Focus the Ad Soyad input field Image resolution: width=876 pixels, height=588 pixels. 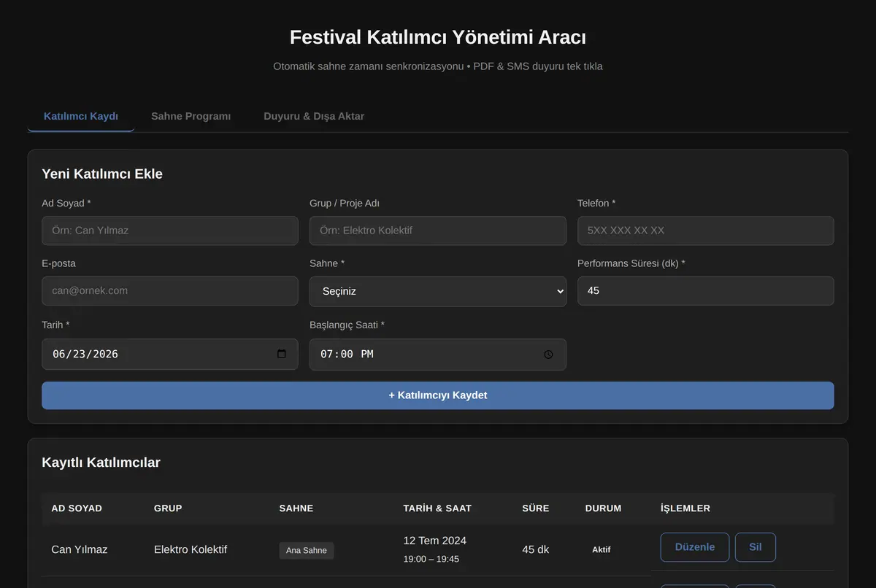pyautogui.click(x=170, y=231)
